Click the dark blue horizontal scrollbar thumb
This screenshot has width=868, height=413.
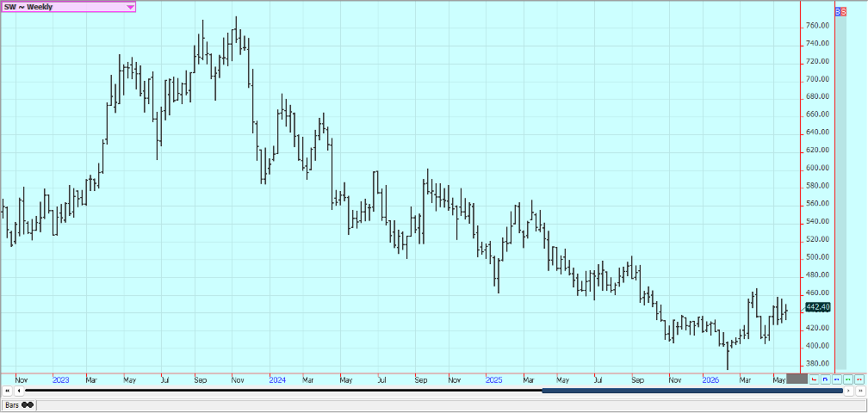692,391
